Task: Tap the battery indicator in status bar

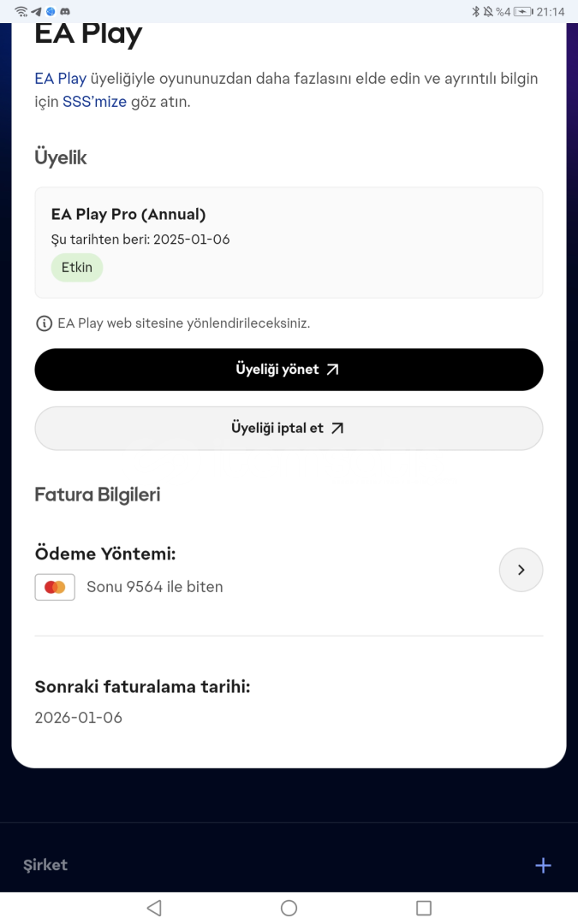Action: 523,11
